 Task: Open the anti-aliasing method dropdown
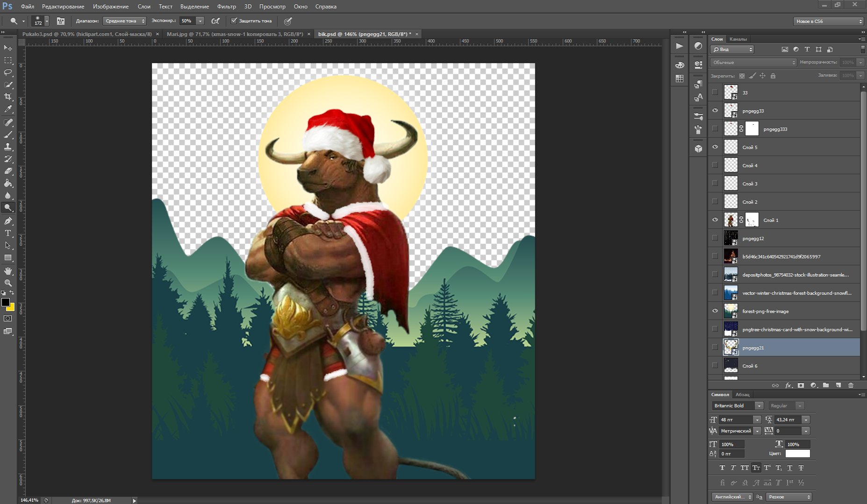tap(788, 497)
